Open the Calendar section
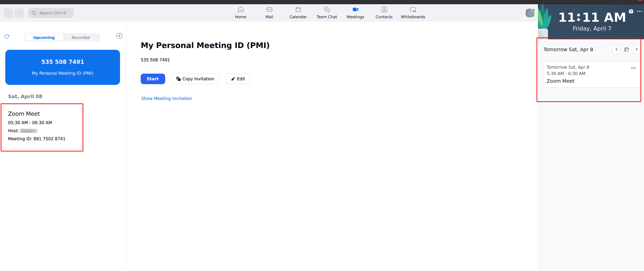 (x=298, y=13)
